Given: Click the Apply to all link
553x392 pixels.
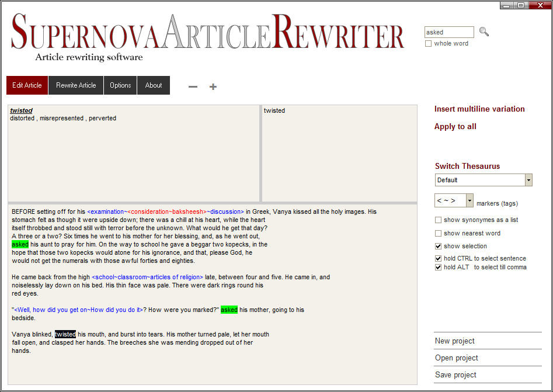Looking at the screenshot, I should (x=455, y=127).
